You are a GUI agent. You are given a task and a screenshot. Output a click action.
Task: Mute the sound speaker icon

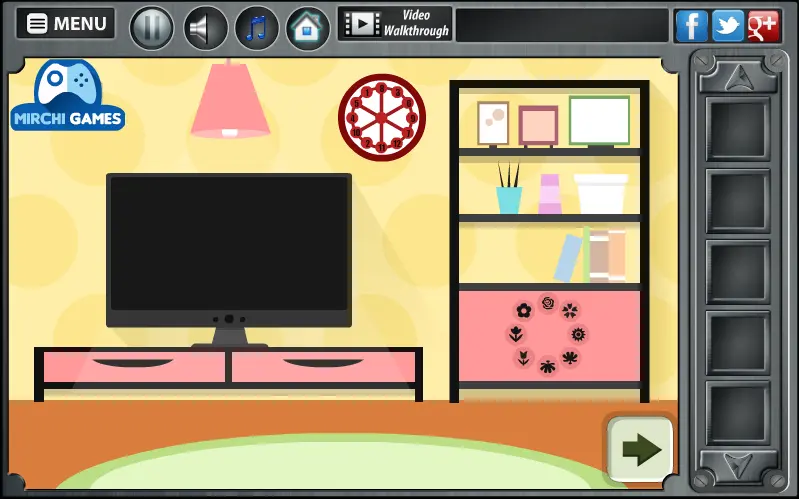(205, 28)
